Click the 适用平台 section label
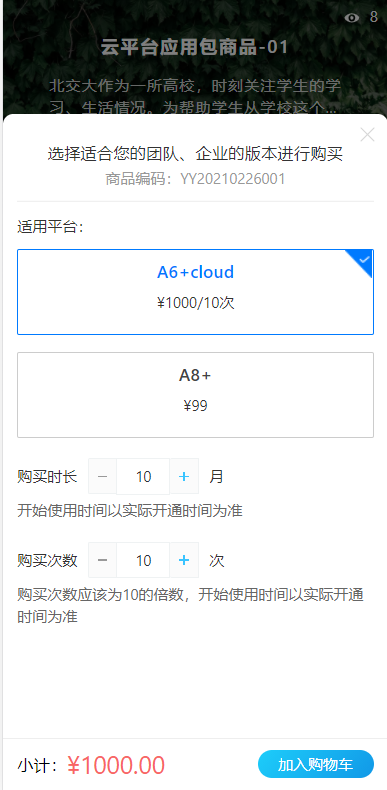387x790 pixels. click(x=50, y=227)
